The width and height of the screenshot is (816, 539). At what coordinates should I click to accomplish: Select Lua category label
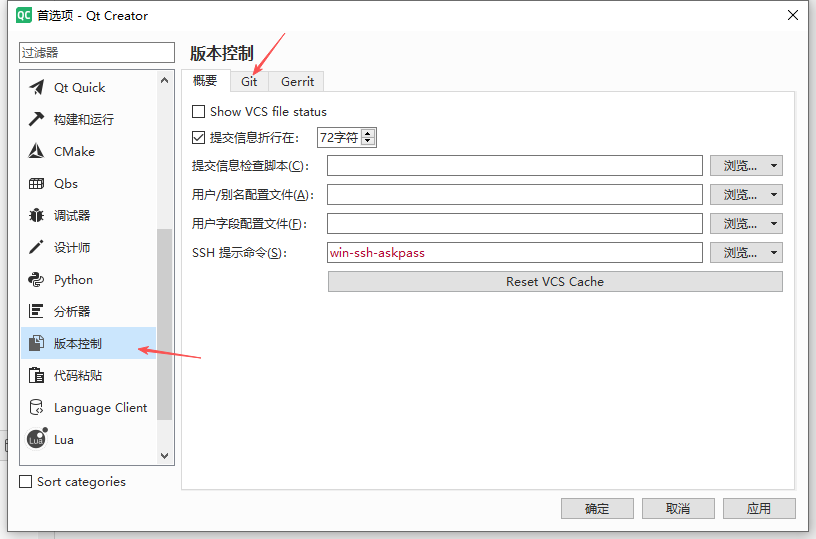pos(63,440)
